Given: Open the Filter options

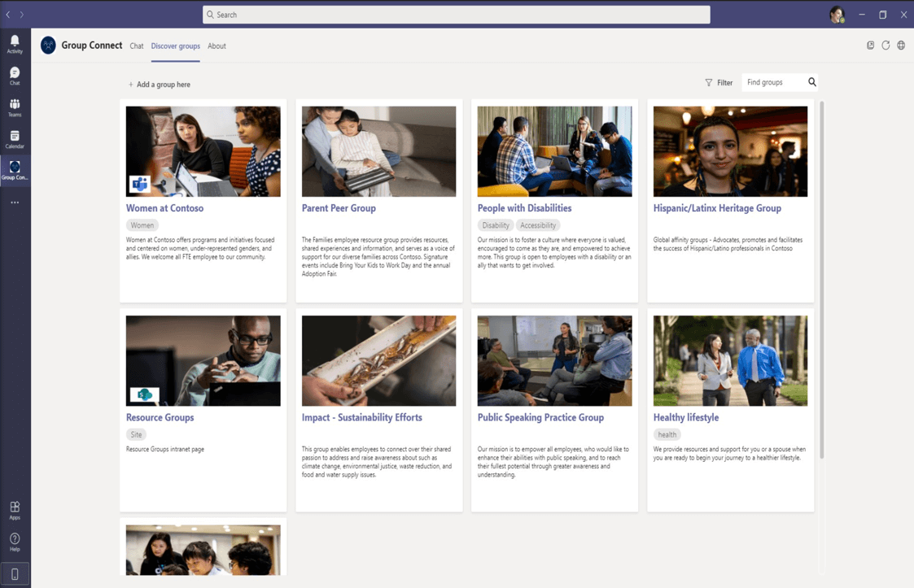Looking at the screenshot, I should click(x=719, y=83).
